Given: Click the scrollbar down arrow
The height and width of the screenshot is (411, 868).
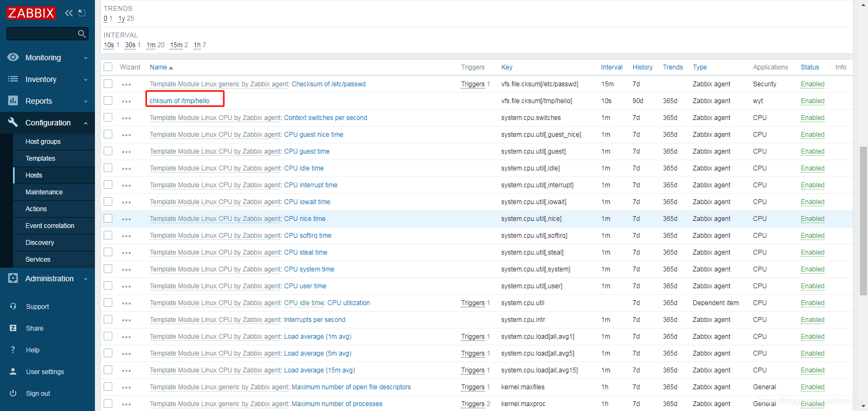Looking at the screenshot, I should click(x=863, y=406).
